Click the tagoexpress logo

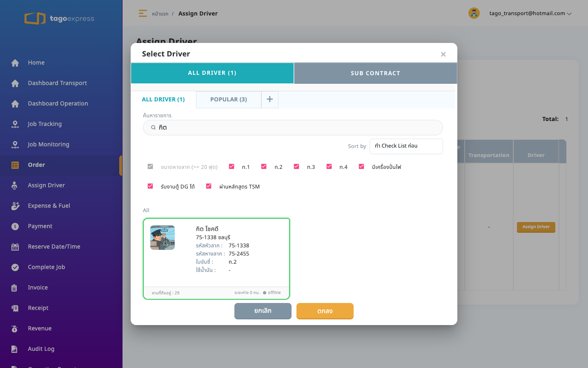tap(59, 18)
